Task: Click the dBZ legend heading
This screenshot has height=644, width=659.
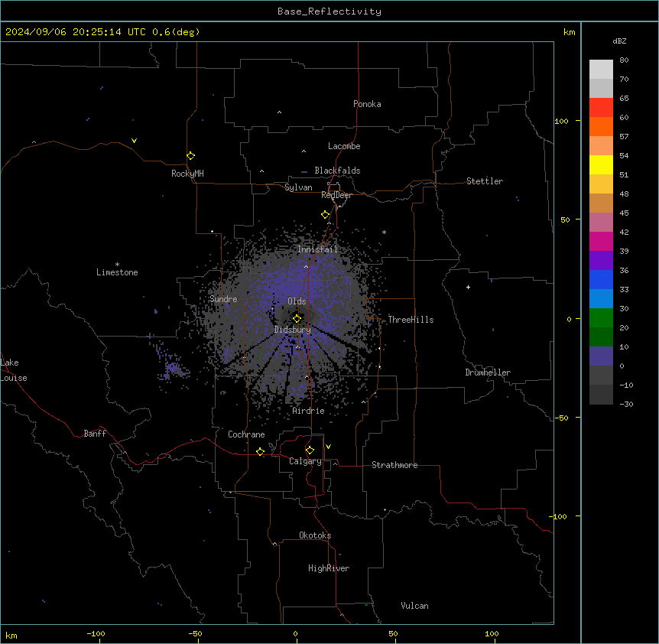Action: 619,41
